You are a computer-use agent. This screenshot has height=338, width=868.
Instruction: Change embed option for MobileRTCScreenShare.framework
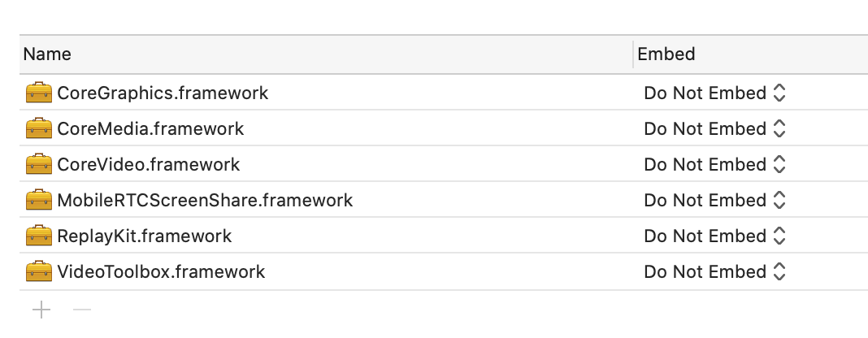[714, 200]
